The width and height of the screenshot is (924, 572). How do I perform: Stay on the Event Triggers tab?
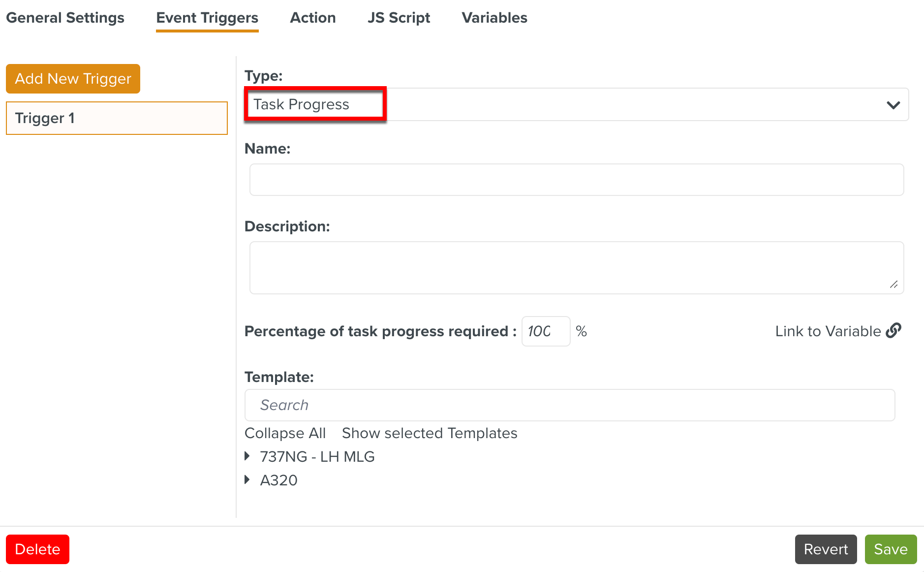(x=207, y=18)
